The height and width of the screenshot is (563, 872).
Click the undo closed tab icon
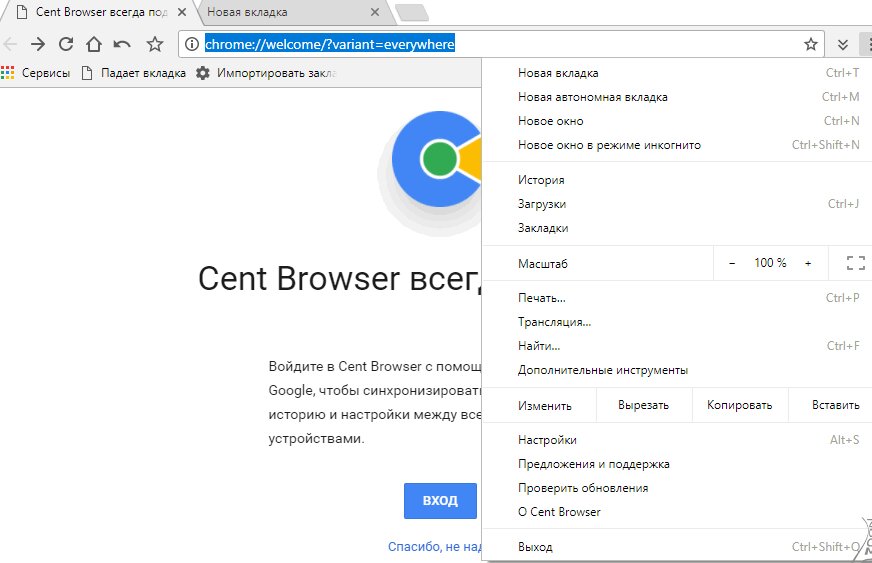coord(122,44)
